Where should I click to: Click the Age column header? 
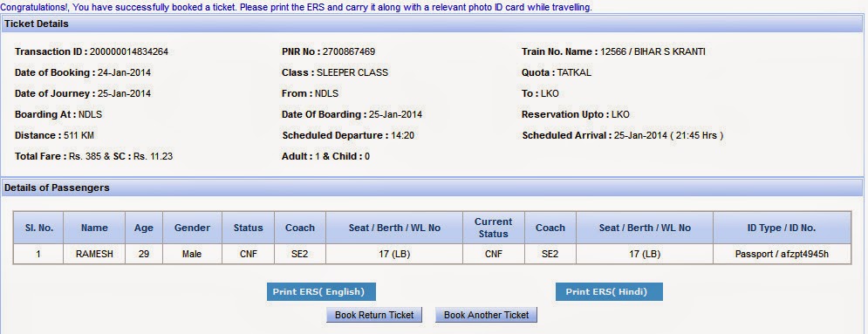pos(144,228)
